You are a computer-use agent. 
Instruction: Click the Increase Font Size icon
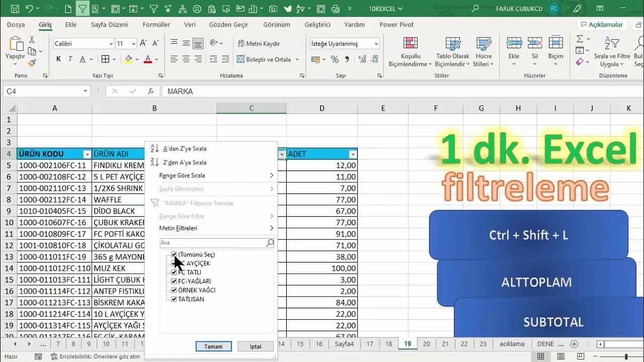(143, 44)
